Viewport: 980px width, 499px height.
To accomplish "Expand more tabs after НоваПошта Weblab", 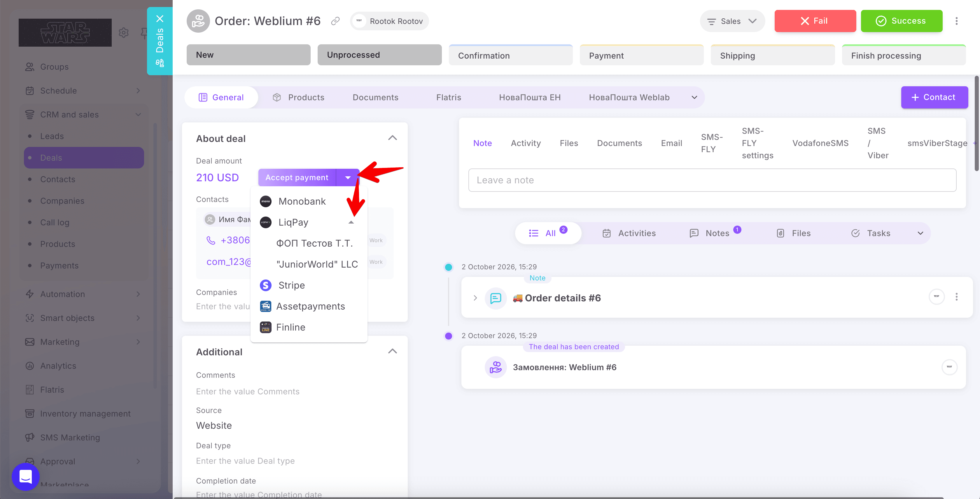I will click(694, 97).
